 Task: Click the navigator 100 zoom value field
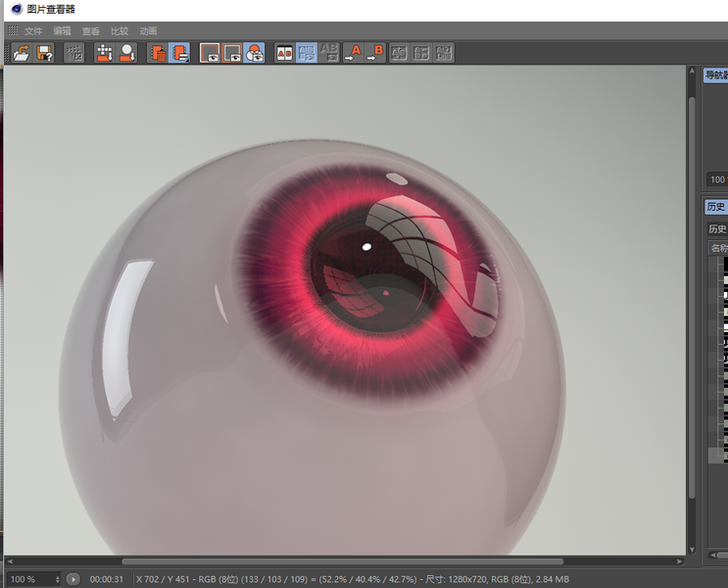[x=717, y=179]
